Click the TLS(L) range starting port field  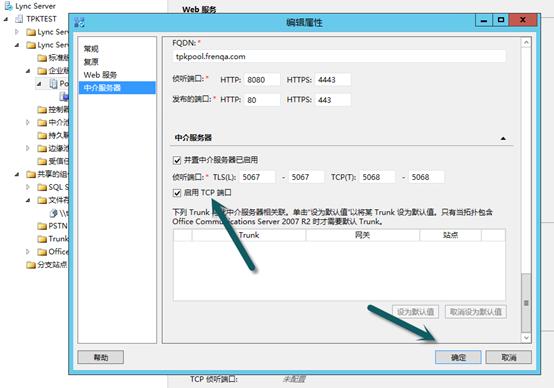(257, 177)
